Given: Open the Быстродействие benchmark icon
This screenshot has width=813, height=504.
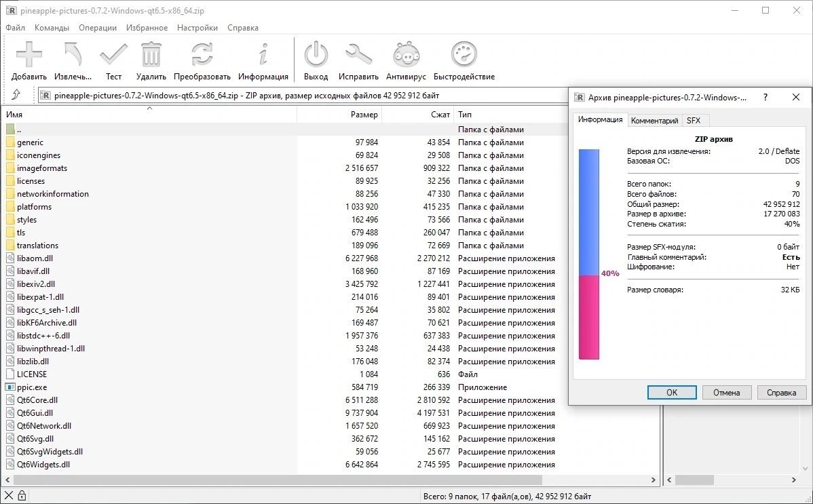Looking at the screenshot, I should [464, 54].
